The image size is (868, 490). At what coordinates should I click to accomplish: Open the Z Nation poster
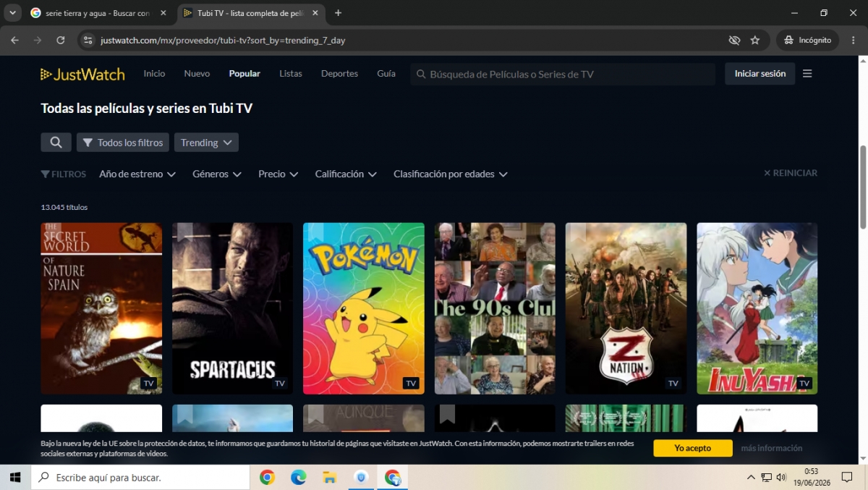[626, 308]
